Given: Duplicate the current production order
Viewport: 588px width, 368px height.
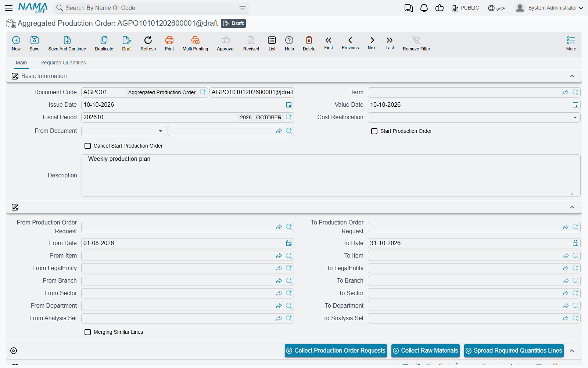Looking at the screenshot, I should (104, 43).
